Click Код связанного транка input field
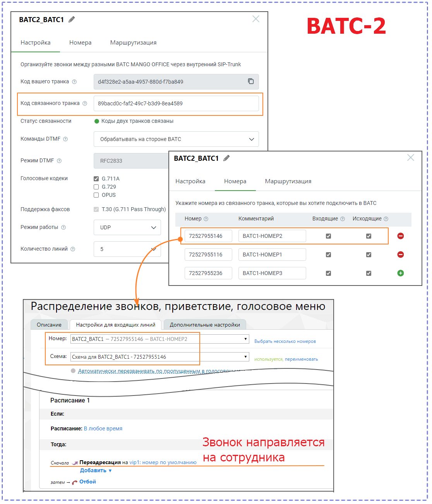432x504 pixels. click(176, 103)
